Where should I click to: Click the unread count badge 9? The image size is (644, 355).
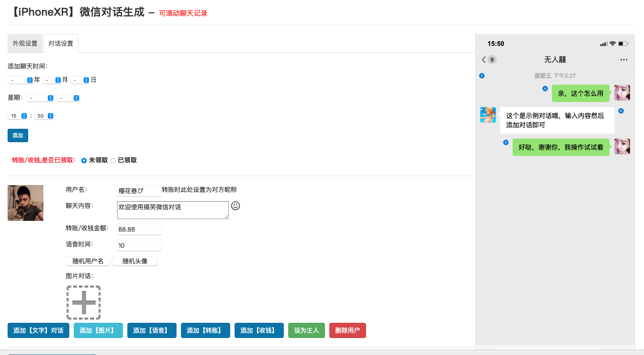click(x=492, y=59)
